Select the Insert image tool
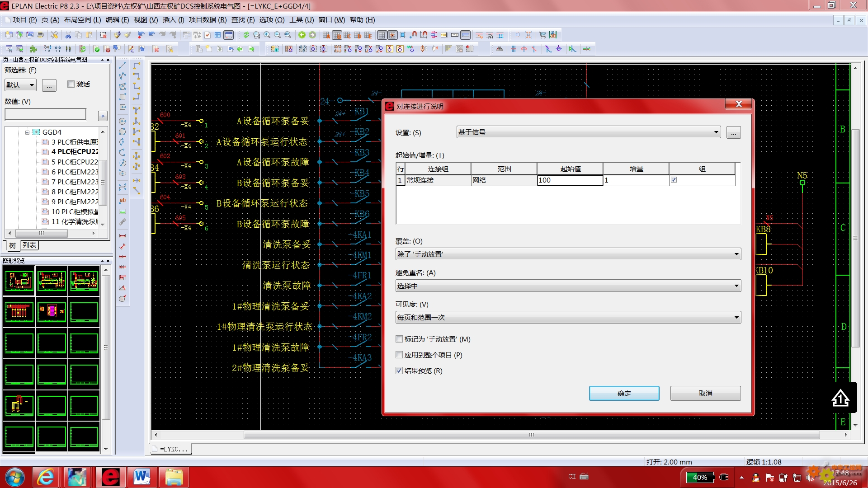The image size is (868, 488). pos(123,211)
